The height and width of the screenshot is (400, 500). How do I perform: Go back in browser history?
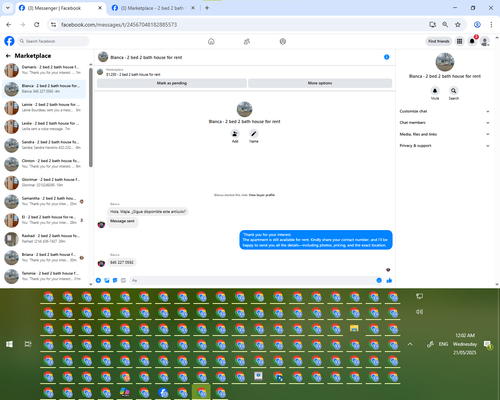tap(9, 24)
